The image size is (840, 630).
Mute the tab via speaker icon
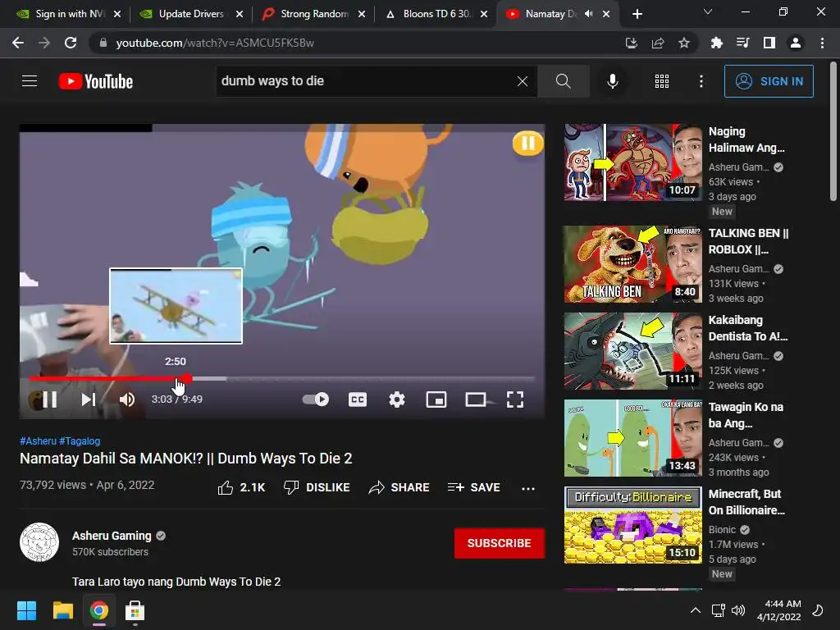coord(588,14)
